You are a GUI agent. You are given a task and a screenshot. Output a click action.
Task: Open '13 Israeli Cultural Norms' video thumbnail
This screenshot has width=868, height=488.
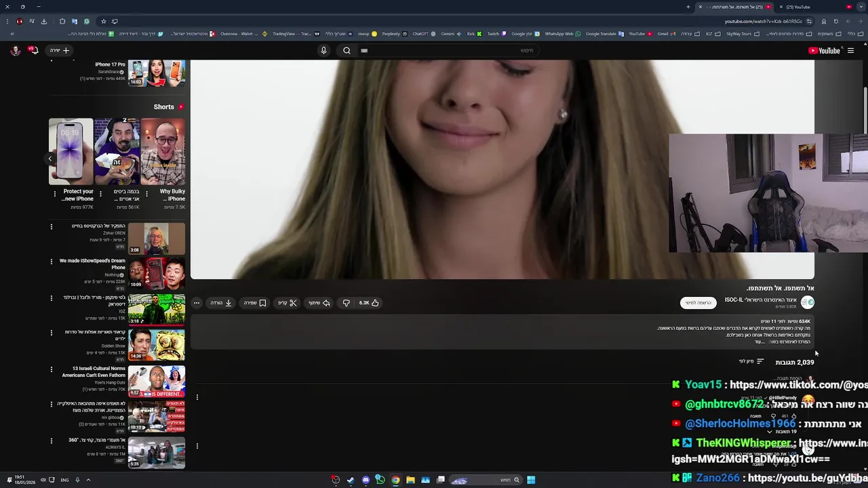point(157,382)
